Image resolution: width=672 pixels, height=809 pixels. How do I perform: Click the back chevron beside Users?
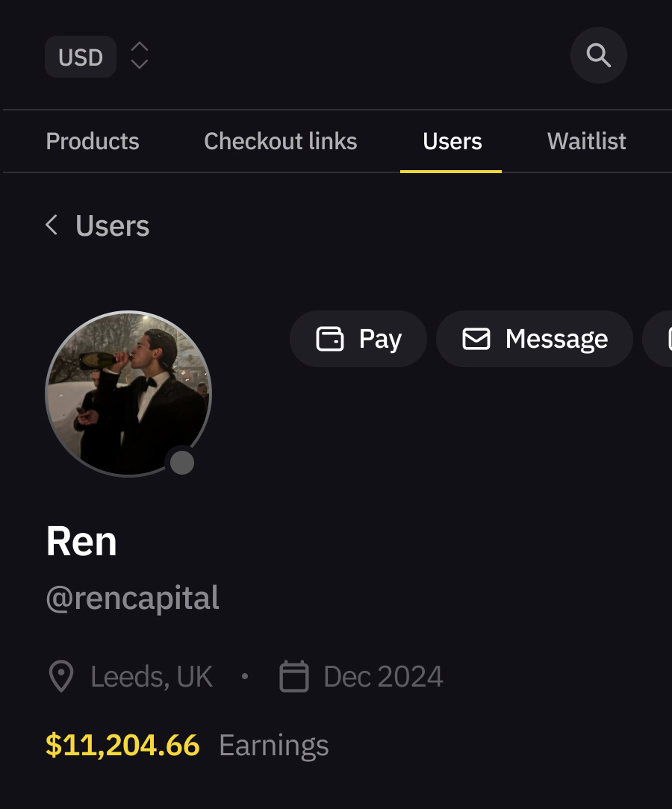52,225
